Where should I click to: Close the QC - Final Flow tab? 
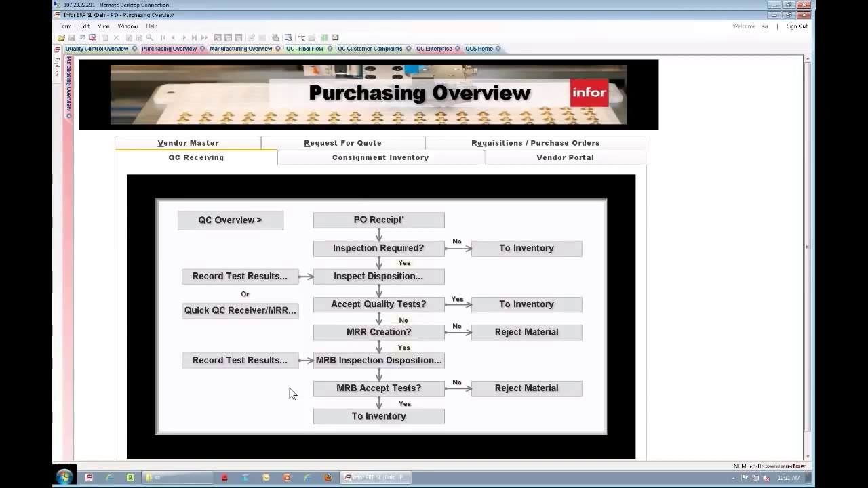(330, 49)
